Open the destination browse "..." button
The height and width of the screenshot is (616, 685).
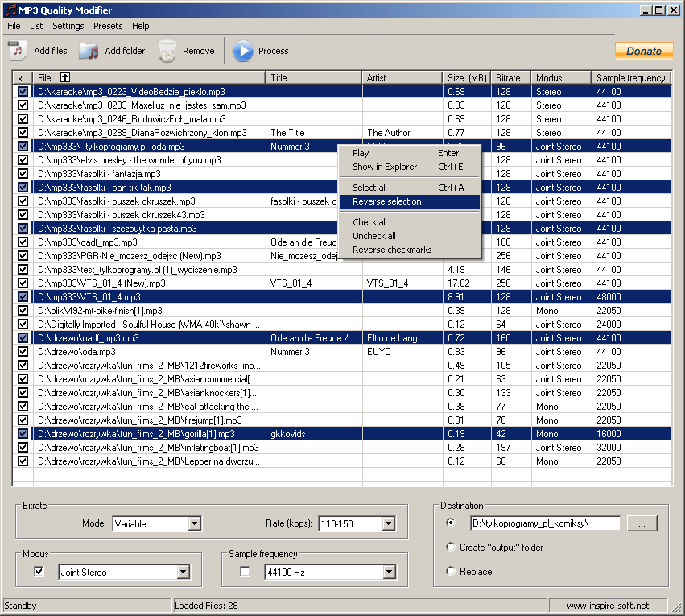[x=642, y=523]
